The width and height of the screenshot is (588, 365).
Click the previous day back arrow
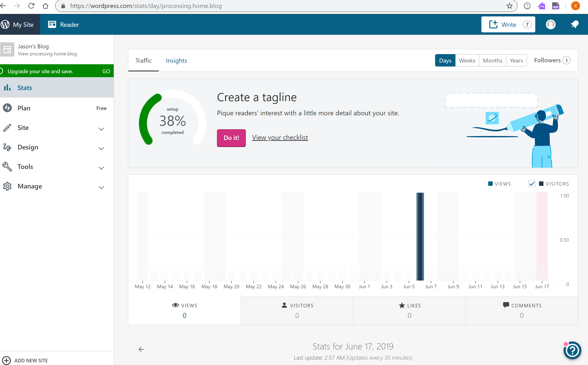point(141,349)
